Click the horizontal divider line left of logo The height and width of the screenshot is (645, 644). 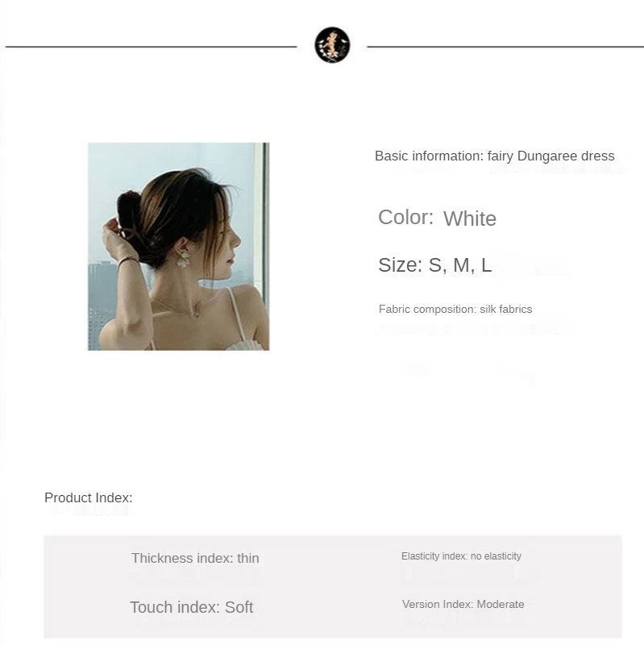[151, 47]
